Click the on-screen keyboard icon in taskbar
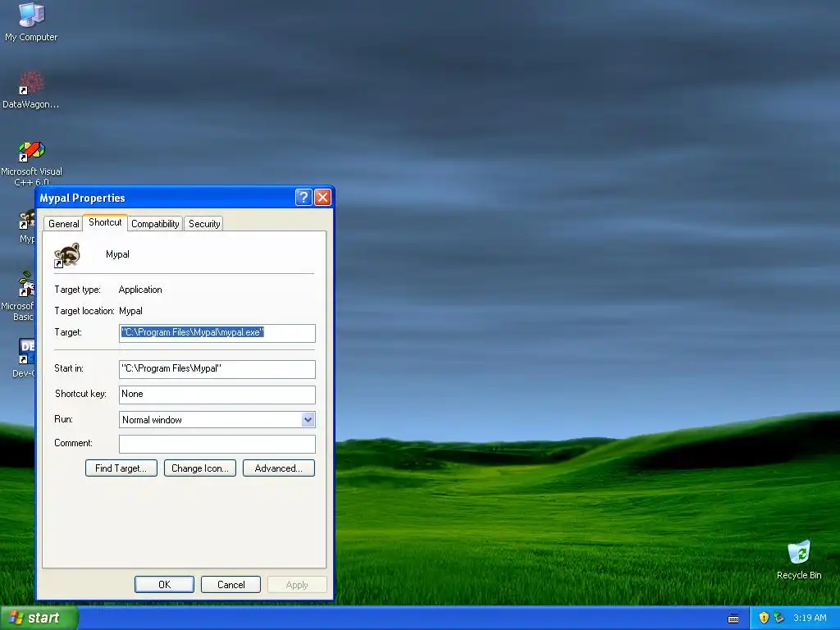The width and height of the screenshot is (840, 630). [x=733, y=619]
